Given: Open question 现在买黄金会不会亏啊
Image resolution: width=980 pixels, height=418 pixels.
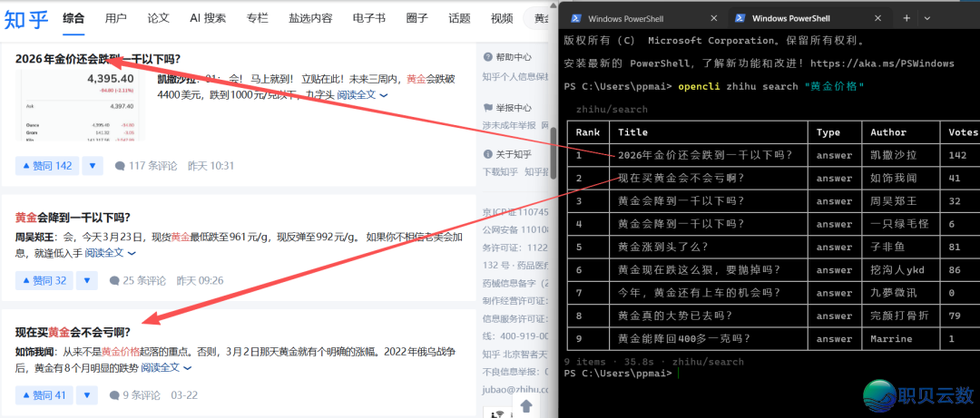Looking at the screenshot, I should coord(73,332).
